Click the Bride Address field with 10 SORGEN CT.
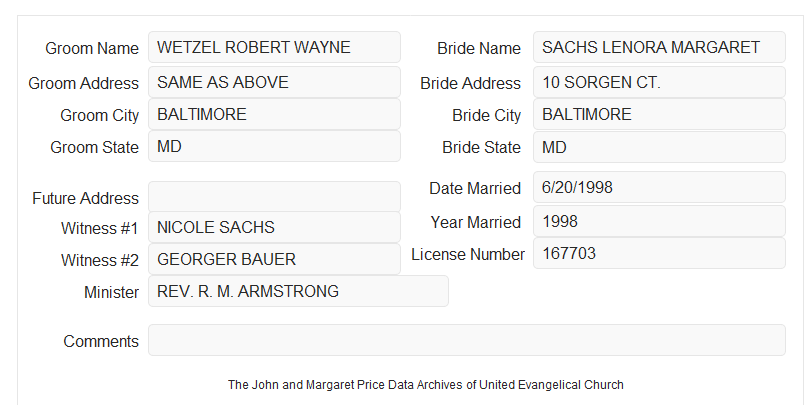805x405 pixels. pyautogui.click(x=659, y=82)
